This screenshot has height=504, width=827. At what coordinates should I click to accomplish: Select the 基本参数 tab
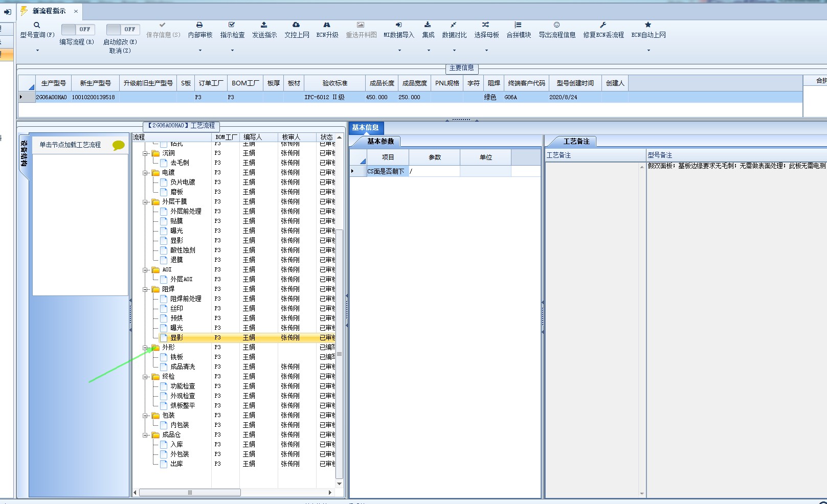tap(380, 141)
